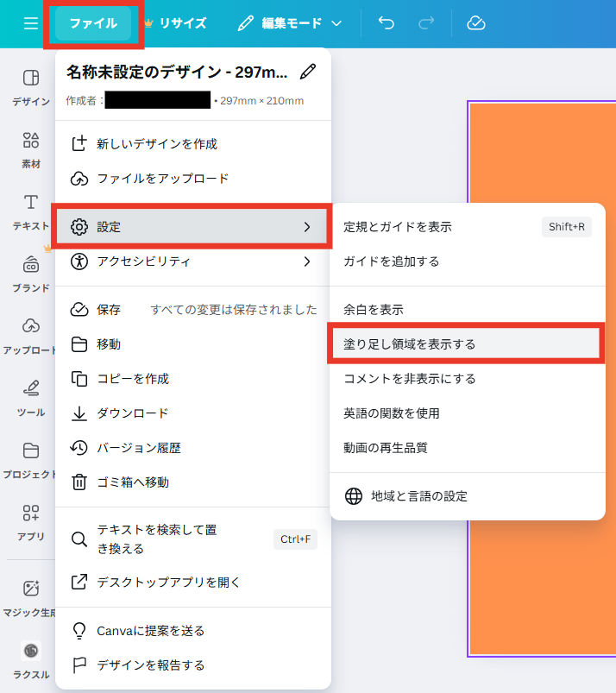
Task: Click the リサイズ button
Action: pyautogui.click(x=175, y=23)
